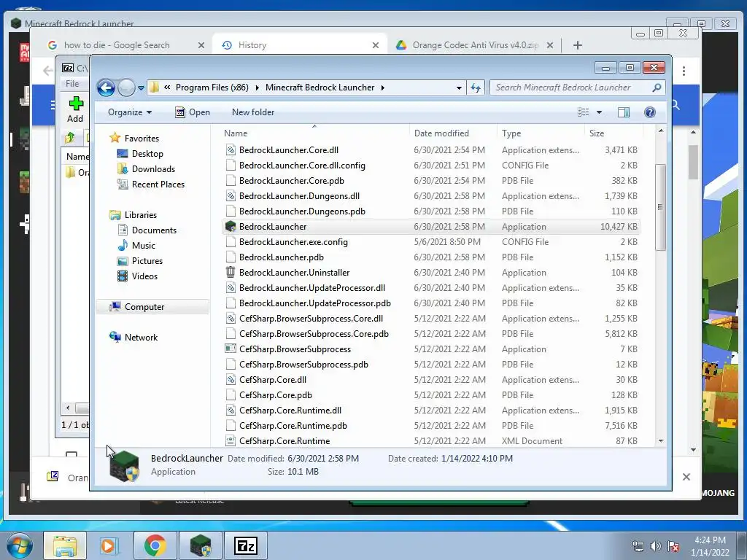
Task: Open Music library
Action: pos(144,246)
